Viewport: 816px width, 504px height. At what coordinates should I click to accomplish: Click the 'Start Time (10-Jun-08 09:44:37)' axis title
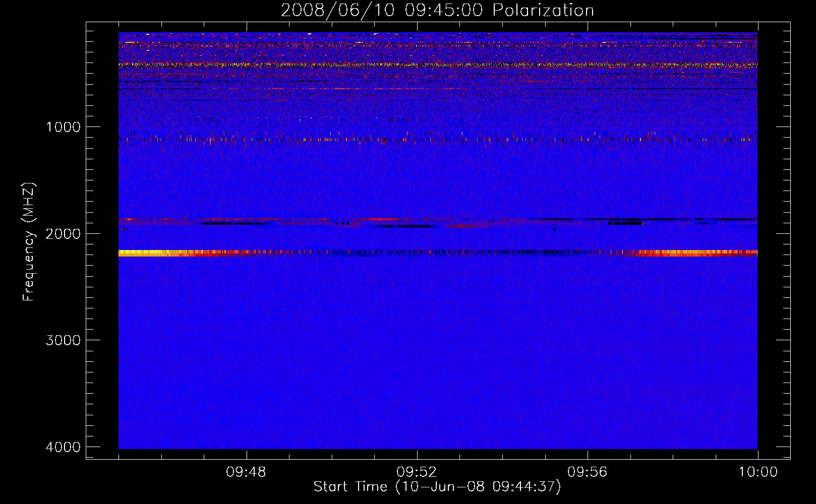[437, 487]
